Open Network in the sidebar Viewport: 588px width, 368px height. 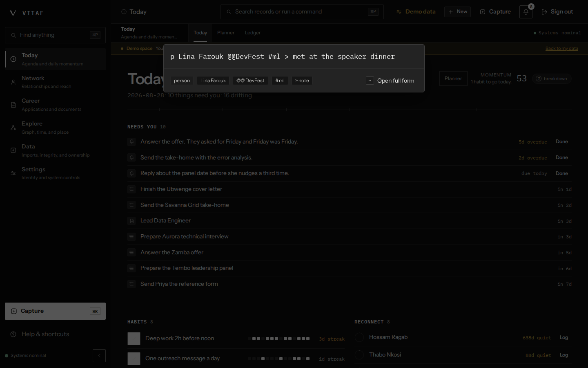click(x=55, y=82)
